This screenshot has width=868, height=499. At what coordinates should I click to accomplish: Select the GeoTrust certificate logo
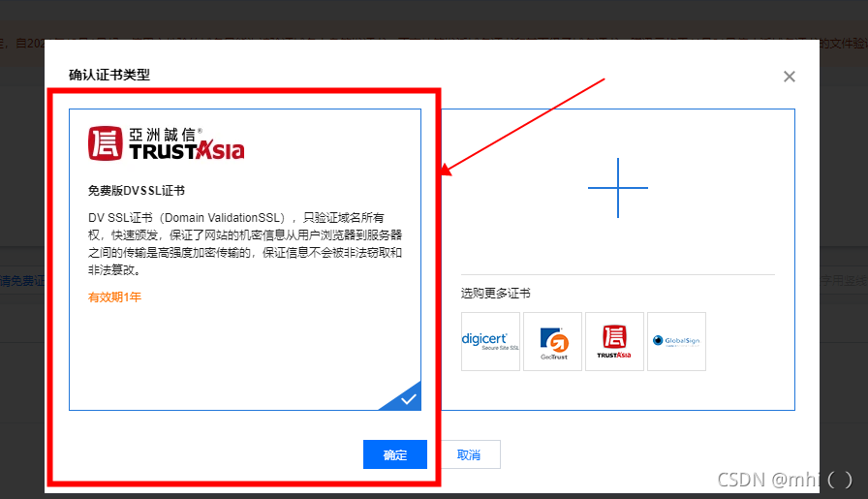tap(552, 341)
